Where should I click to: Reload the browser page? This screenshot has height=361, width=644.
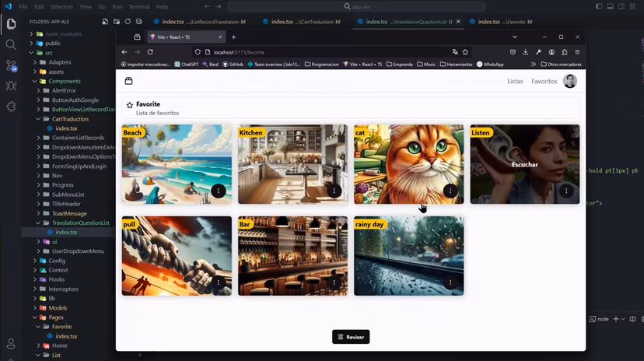tap(150, 52)
